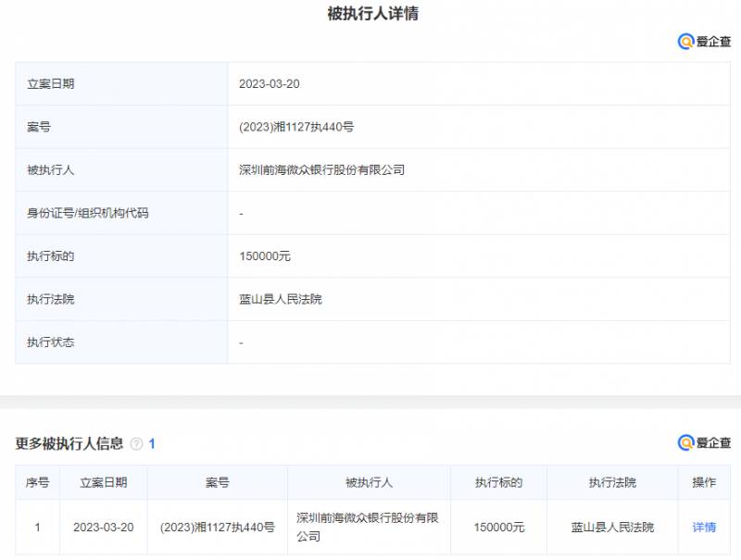Click the 执行标的 column header in lower table
The image size is (741, 560).
pyautogui.click(x=498, y=482)
